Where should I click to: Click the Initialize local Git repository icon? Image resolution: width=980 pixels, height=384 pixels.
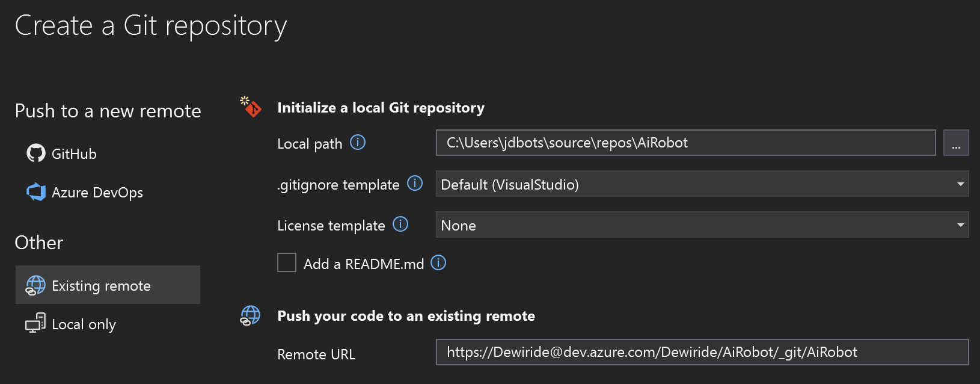pyautogui.click(x=251, y=107)
